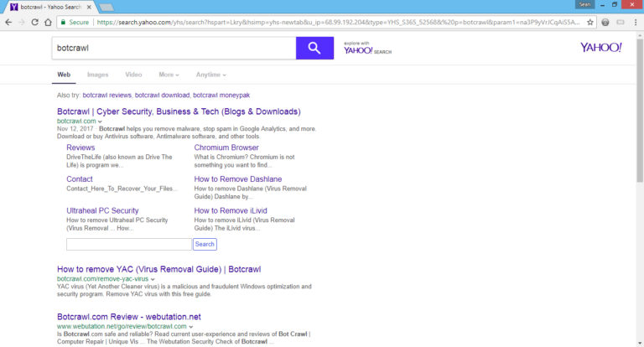
Task: Open the Contact sitelink
Action: [x=80, y=179]
